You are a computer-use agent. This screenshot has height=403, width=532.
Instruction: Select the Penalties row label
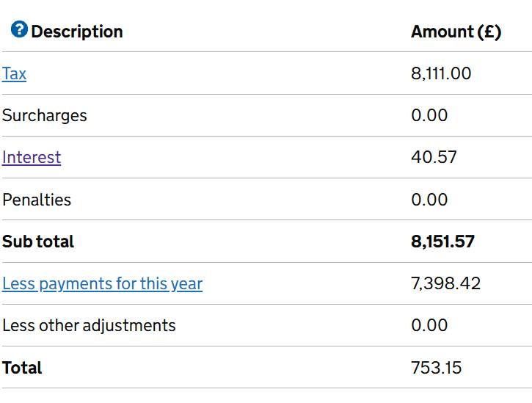point(37,200)
